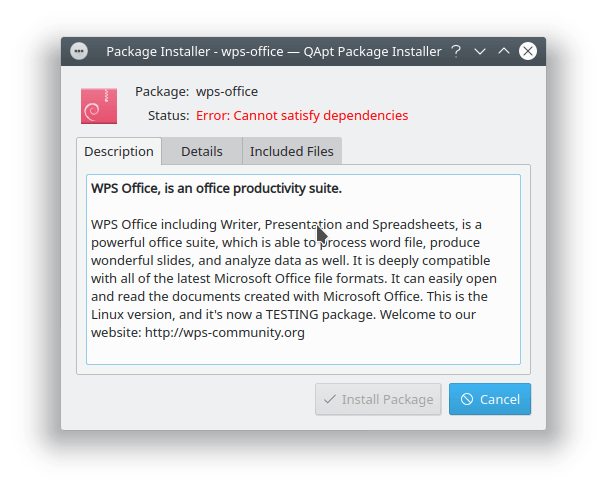Click the "Status:" label
The height and width of the screenshot is (491, 607).
[167, 115]
